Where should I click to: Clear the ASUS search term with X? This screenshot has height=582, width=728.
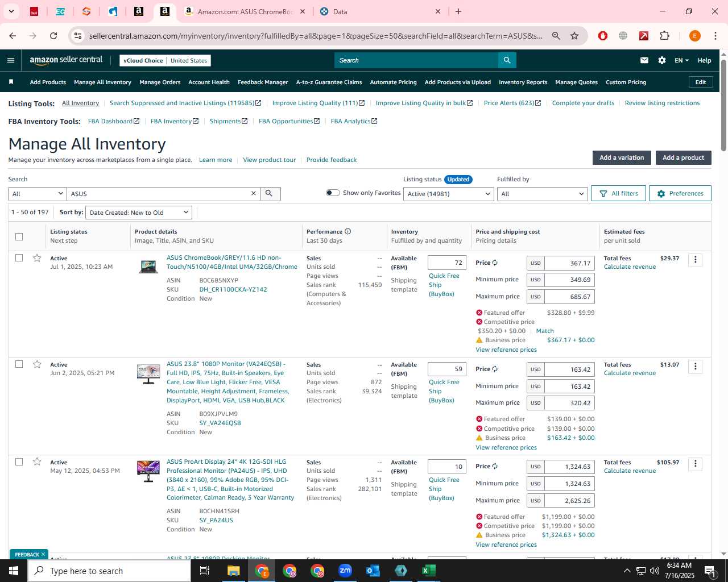[254, 194]
